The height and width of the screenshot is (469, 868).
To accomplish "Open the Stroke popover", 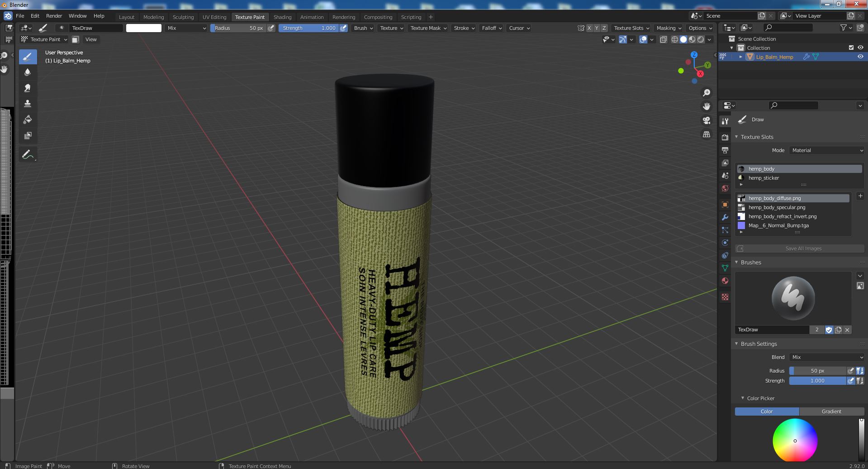I will point(464,28).
